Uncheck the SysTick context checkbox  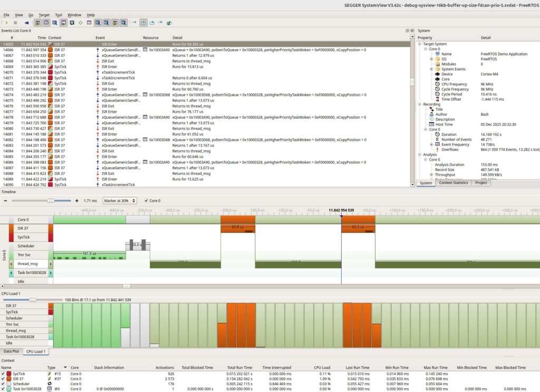(x=4, y=374)
